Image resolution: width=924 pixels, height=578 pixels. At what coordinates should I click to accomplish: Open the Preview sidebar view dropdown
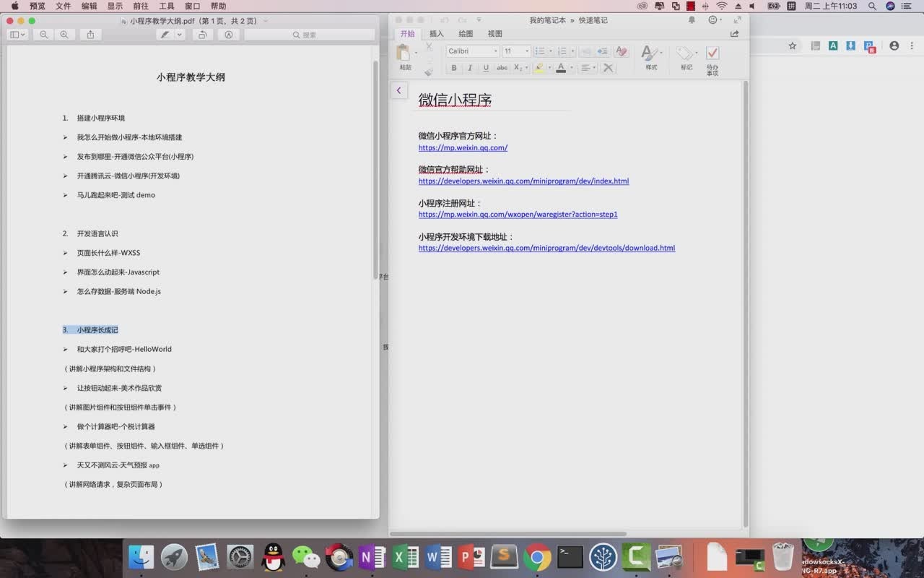(x=17, y=35)
